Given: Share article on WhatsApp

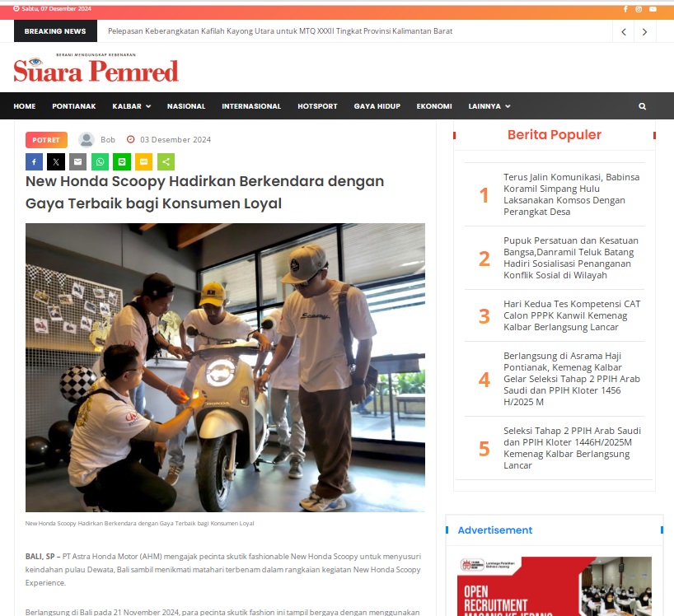Looking at the screenshot, I should [x=100, y=162].
